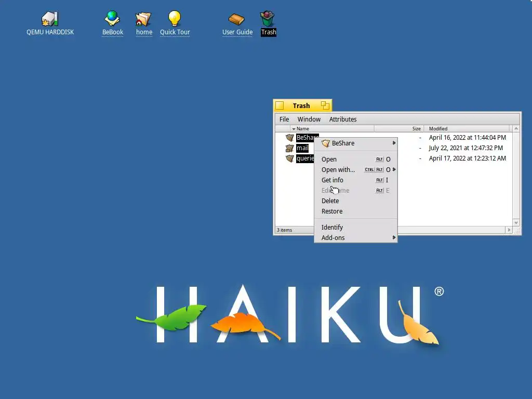Click the vertical scrollbar down arrow

pos(516,223)
